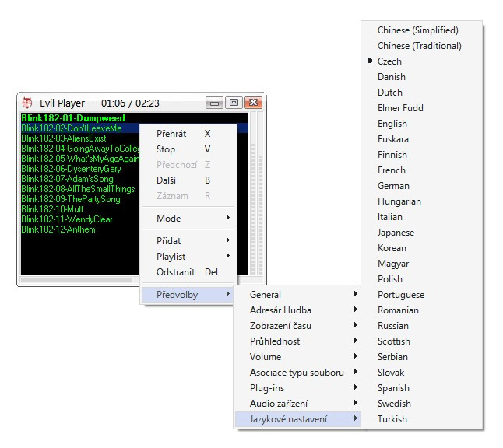The height and width of the screenshot is (448, 503).
Task: Select Czech language radio option
Action: 422,61
